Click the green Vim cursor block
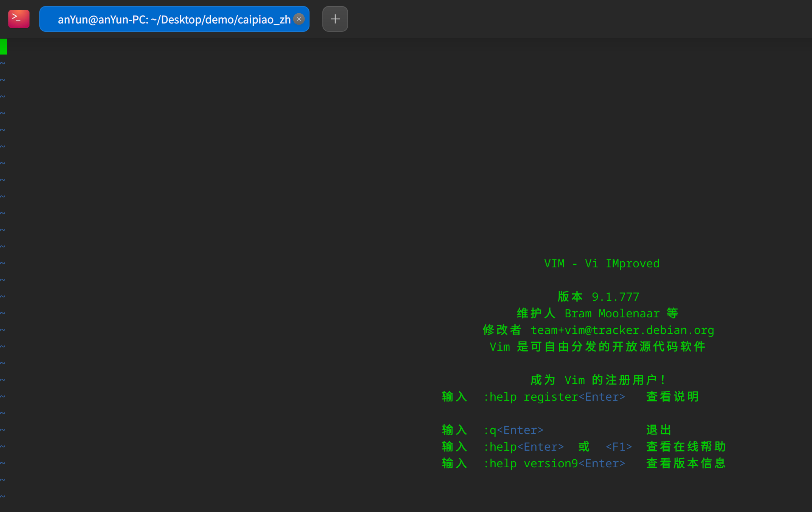Viewport: 812px width, 512px height. 3,47
